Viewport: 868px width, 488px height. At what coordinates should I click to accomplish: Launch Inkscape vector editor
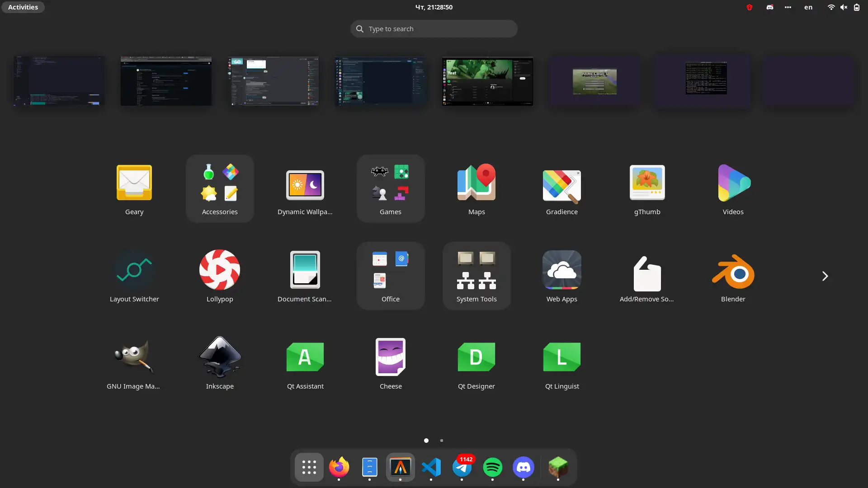click(219, 362)
